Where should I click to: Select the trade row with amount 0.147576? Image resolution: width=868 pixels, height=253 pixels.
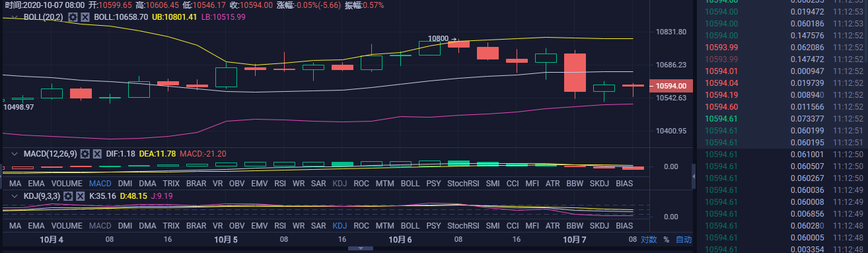783,35
